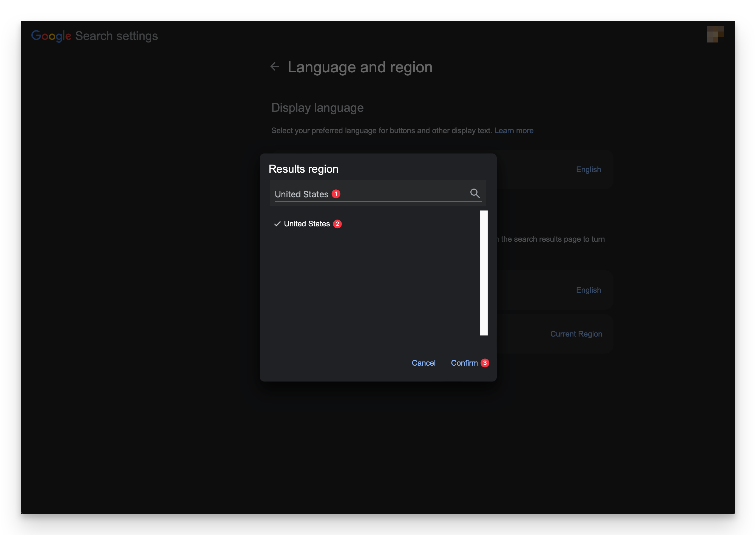The width and height of the screenshot is (756, 535).
Task: Click the Google logo in the header
Action: [51, 36]
